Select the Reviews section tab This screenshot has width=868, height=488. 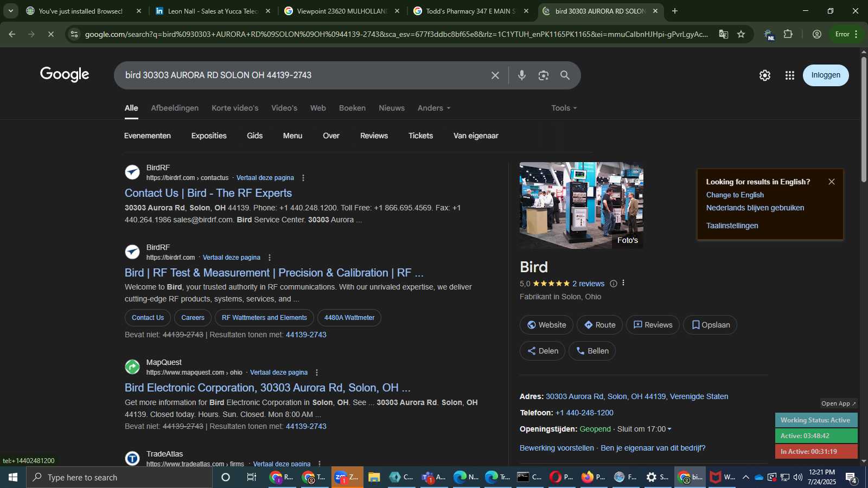374,136
